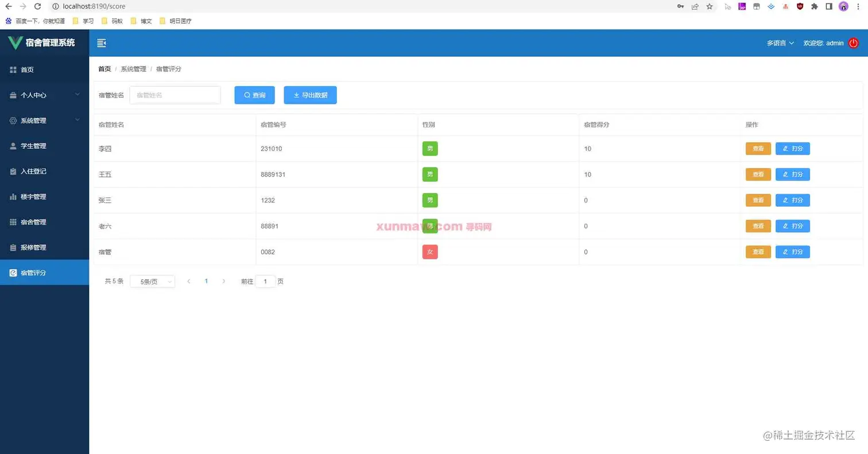868x454 pixels.
Task: Click the browser forward arrow
Action: (23, 6)
